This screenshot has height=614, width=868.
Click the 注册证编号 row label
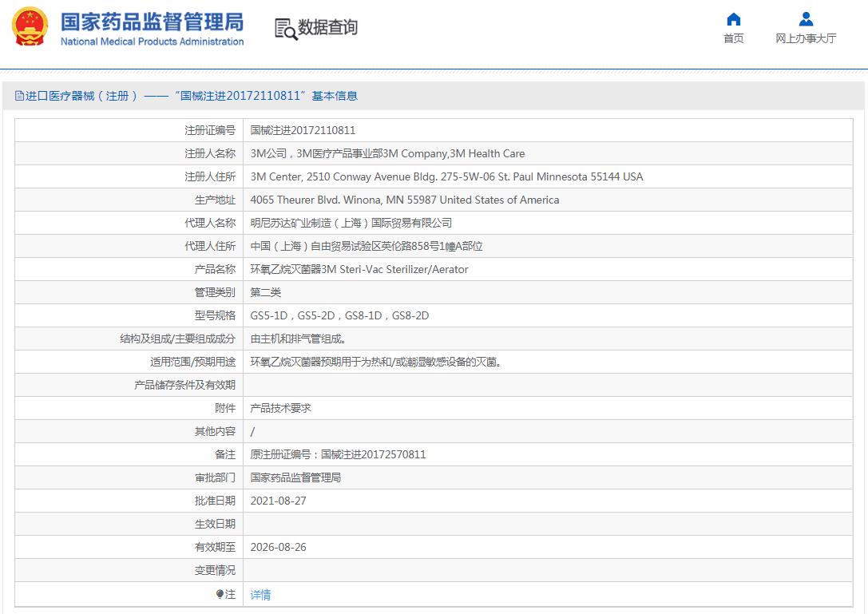pyautogui.click(x=210, y=131)
